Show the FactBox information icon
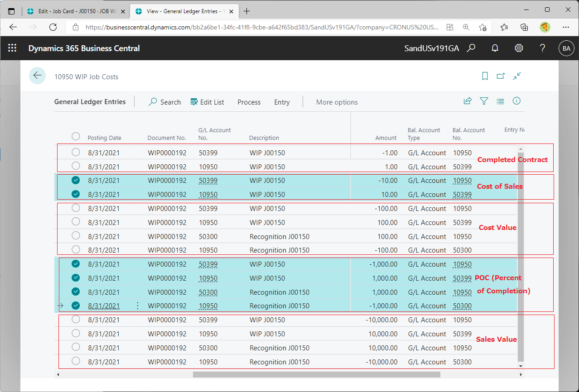The width and height of the screenshot is (579, 392). coord(516,101)
